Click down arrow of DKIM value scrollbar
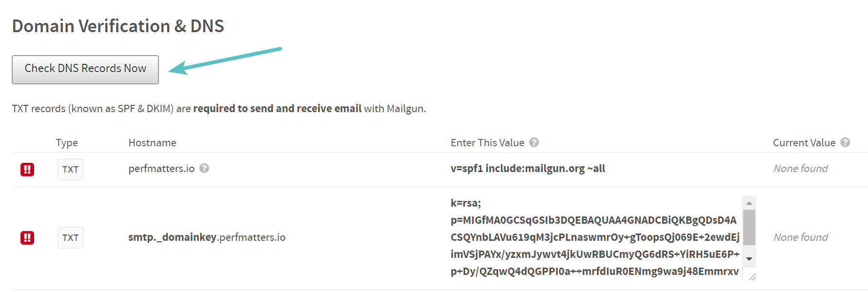 pyautogui.click(x=750, y=259)
